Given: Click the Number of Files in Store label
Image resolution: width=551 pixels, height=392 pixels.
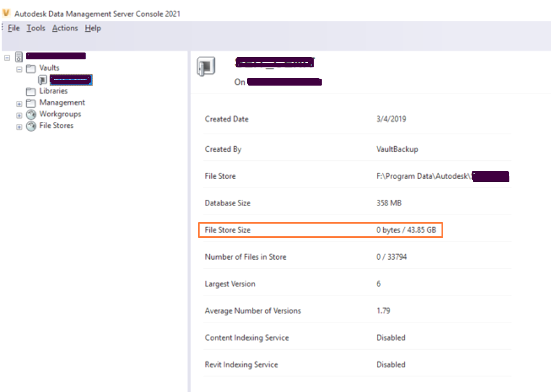Looking at the screenshot, I should [x=245, y=257].
